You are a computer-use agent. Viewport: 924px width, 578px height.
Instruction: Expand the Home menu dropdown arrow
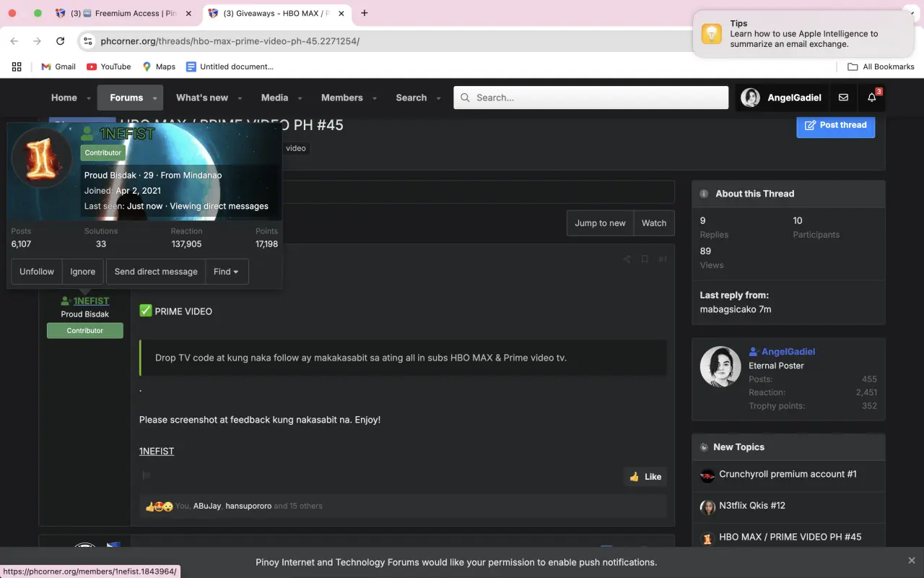89,98
